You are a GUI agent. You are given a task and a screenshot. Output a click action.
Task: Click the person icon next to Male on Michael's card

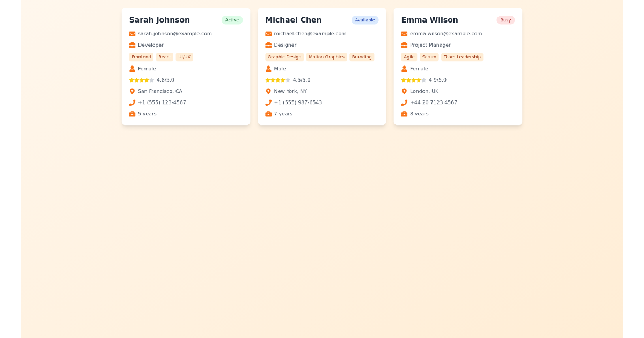pyautogui.click(x=268, y=69)
